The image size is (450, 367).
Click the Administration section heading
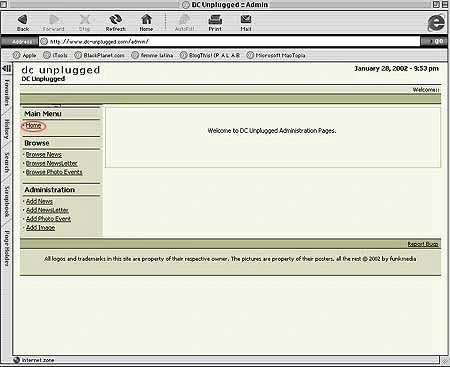[x=50, y=190]
